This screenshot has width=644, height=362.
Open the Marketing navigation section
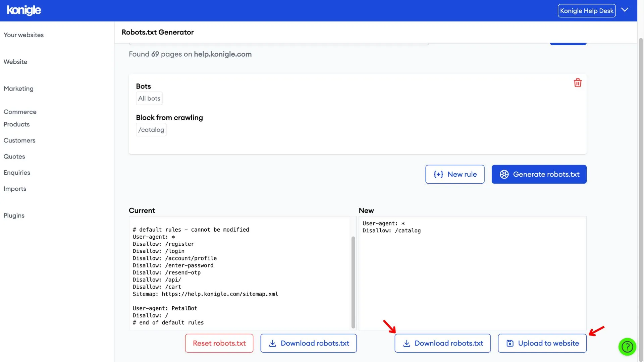click(x=18, y=88)
